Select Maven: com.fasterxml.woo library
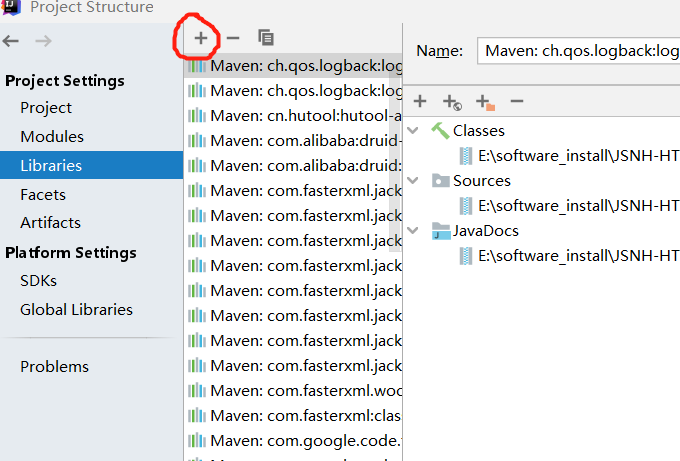This screenshot has height=461, width=680. [293, 391]
